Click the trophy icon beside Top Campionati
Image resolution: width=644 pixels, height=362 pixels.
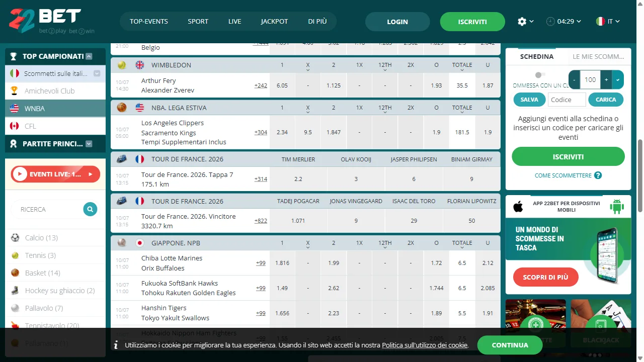click(14, 56)
